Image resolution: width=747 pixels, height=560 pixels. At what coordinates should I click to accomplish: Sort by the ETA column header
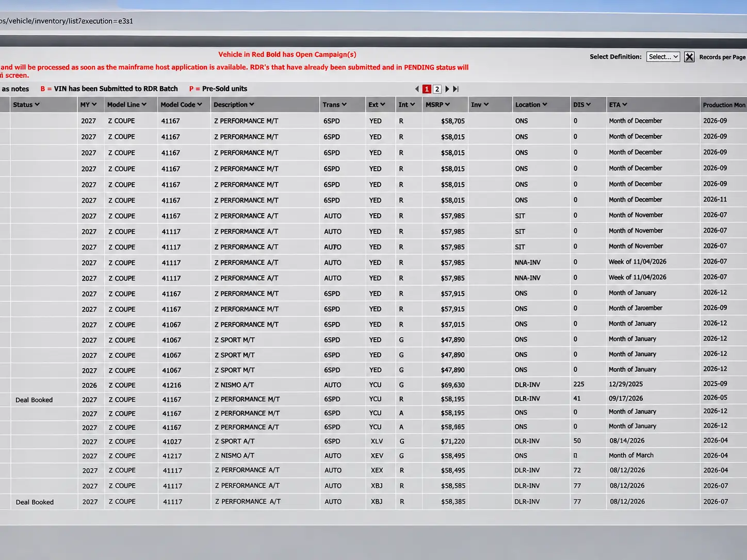click(618, 105)
